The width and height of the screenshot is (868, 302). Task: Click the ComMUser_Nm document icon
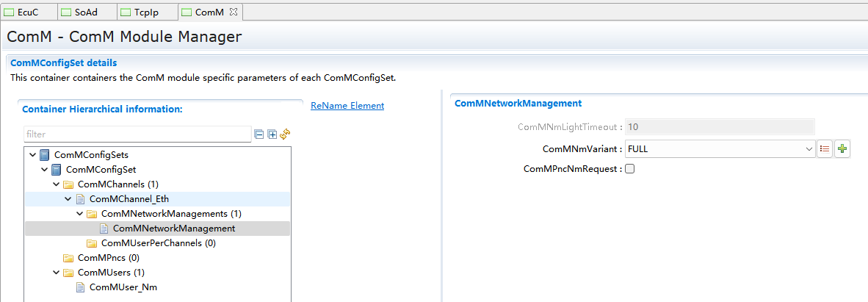81,287
